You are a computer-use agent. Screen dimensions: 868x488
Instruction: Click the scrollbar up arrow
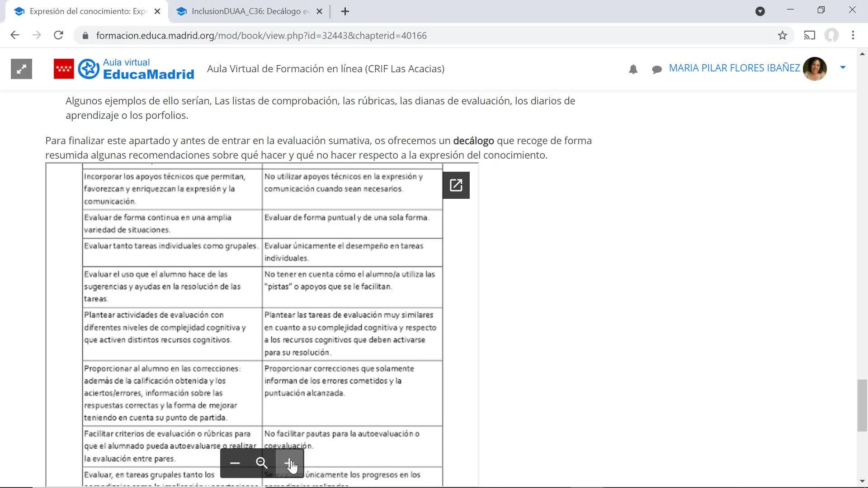[862, 53]
